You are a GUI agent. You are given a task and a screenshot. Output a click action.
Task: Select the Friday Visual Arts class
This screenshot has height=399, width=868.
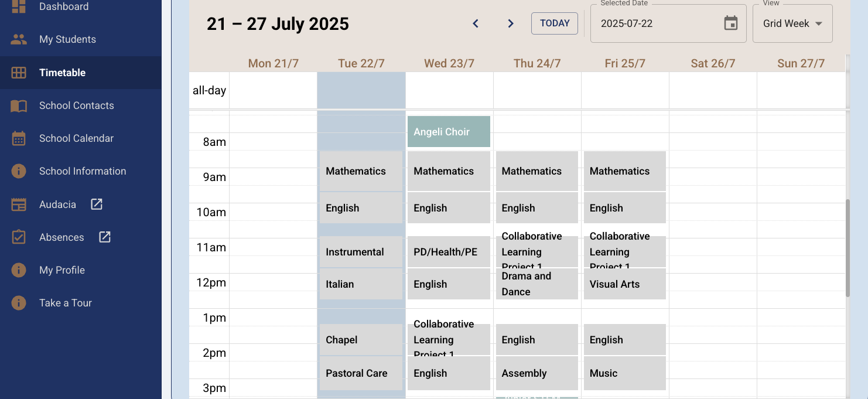point(624,284)
